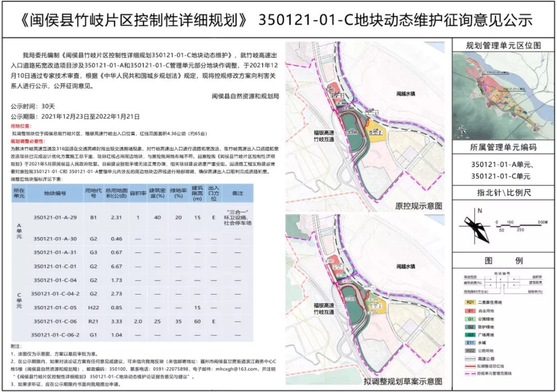This screenshot has width=557, height=392.
Task: Select the G2 protective green belt legend icon
Action: (x=470, y=327)
